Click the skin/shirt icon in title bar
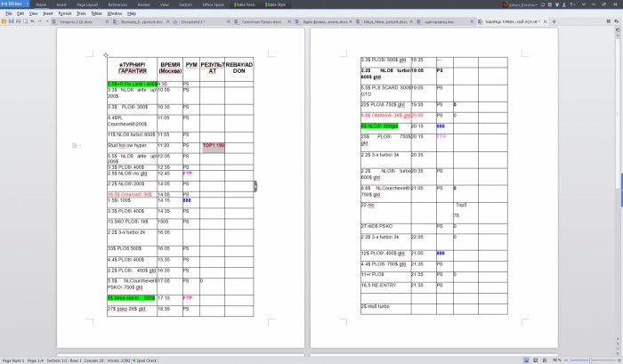Image resolution: width=623 pixels, height=364 pixels. coord(557,4)
